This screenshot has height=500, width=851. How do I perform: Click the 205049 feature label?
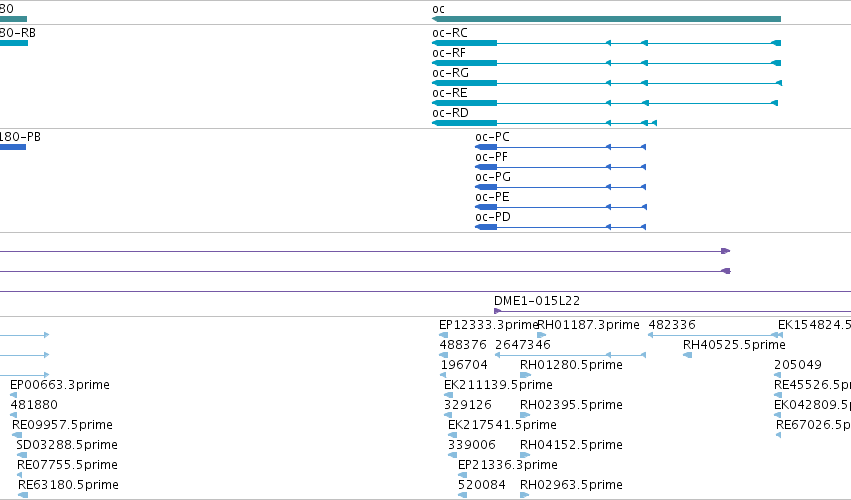[798, 365]
